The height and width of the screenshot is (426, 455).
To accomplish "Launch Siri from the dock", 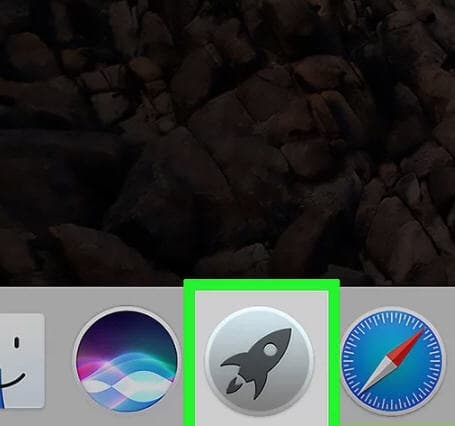I will [x=127, y=359].
